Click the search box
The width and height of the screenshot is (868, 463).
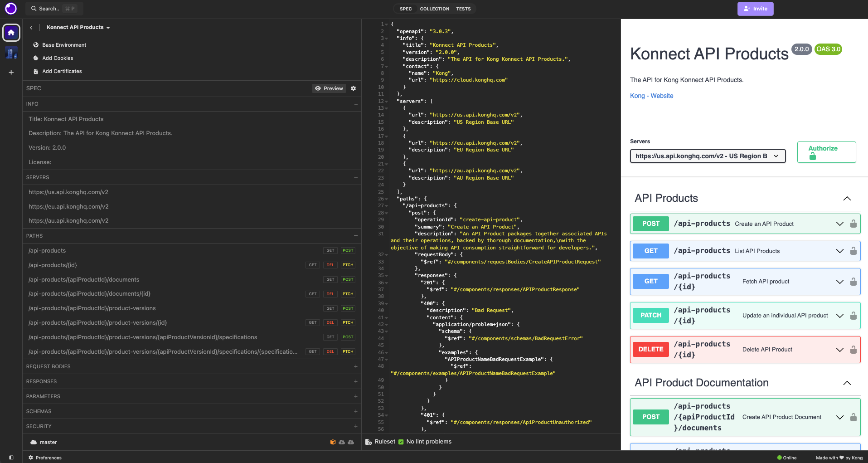coord(54,9)
